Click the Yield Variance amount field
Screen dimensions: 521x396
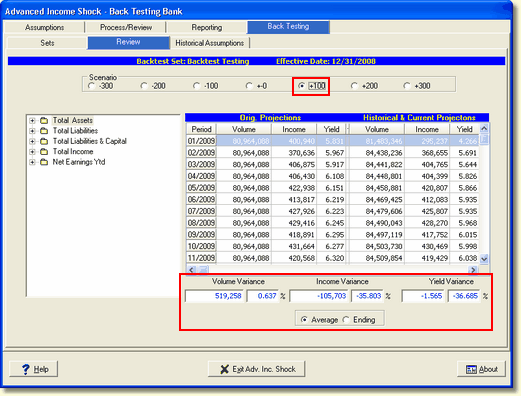point(423,296)
